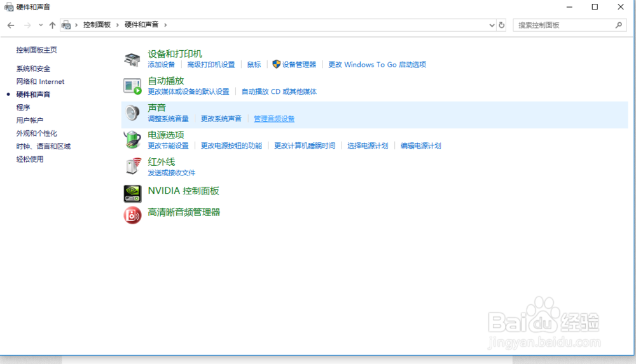Go up one level with up arrow
The image size is (636, 364).
click(52, 25)
